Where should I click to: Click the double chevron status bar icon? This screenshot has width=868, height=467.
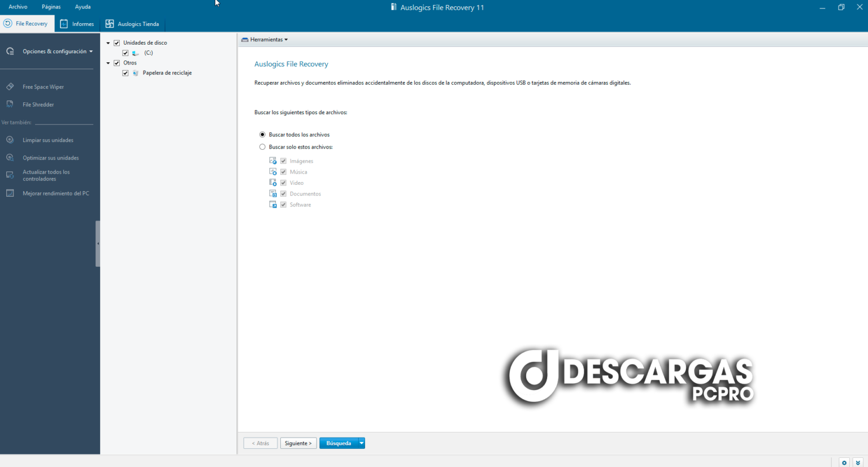(858, 462)
